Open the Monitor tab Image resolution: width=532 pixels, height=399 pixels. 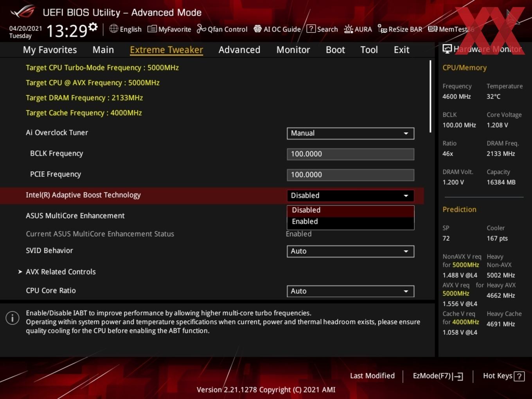(x=293, y=50)
